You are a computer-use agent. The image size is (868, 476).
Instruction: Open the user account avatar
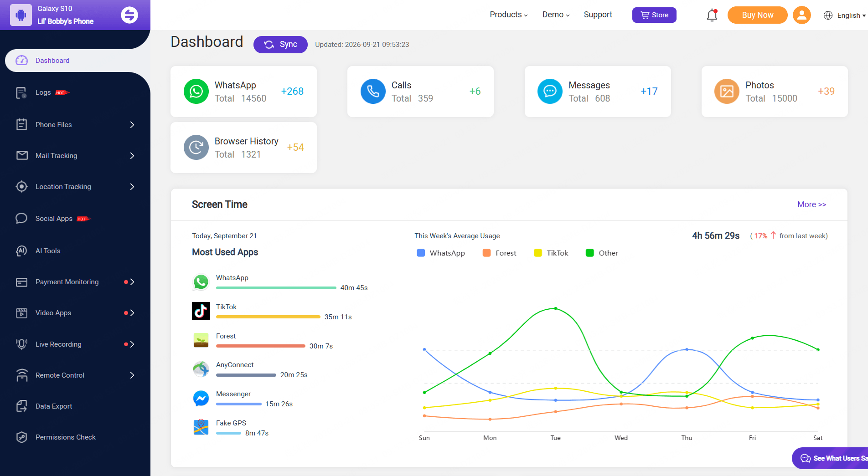802,15
